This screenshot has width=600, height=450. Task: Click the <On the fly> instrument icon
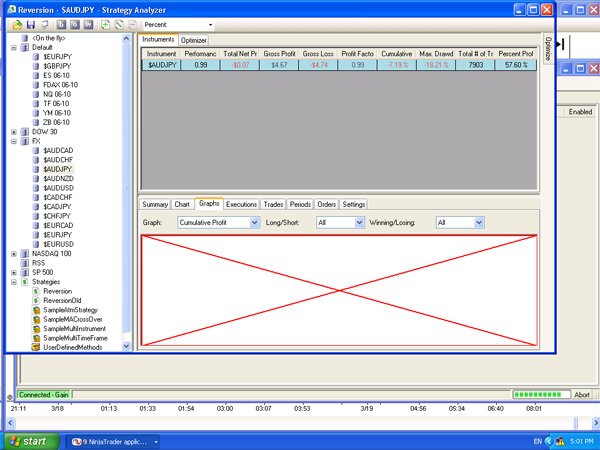coord(24,38)
